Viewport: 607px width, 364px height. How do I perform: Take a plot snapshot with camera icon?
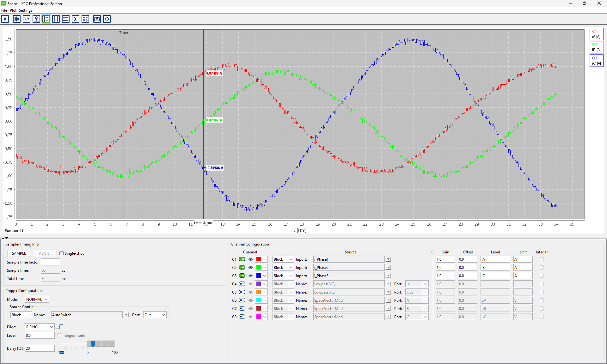pyautogui.click(x=97, y=19)
